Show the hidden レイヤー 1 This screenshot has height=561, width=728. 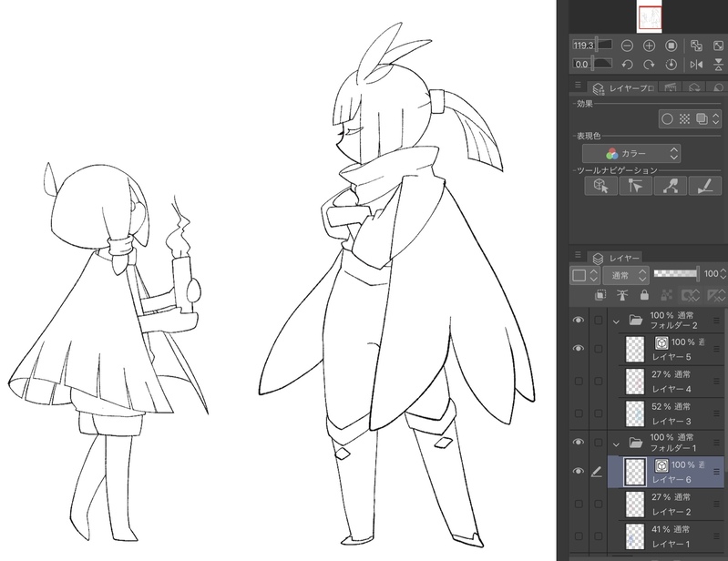coord(579,535)
